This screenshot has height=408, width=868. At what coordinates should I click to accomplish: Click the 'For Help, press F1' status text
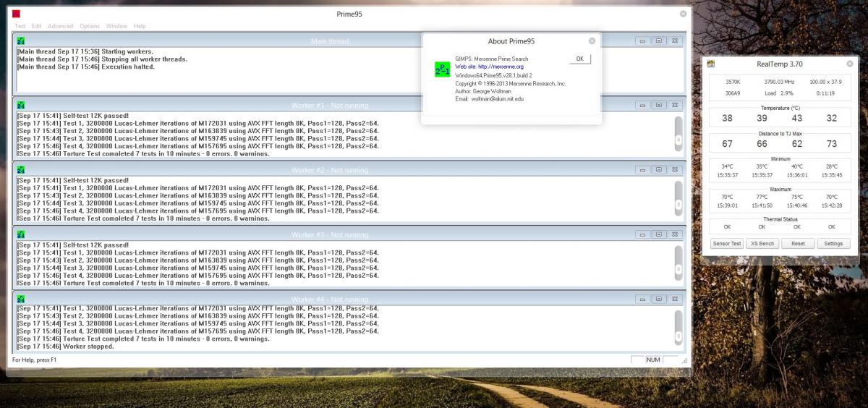(x=34, y=360)
